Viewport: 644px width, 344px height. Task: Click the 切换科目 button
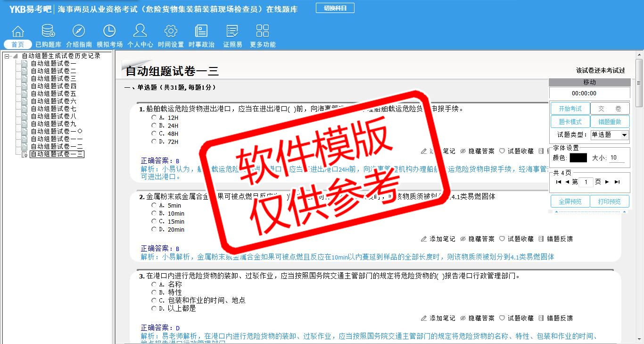coord(335,8)
